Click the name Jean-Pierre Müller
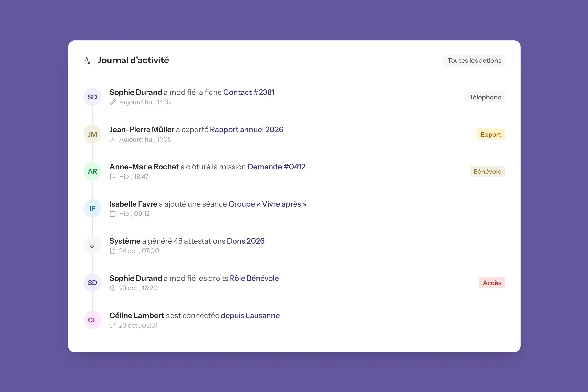Viewport: 588px width, 392px height. coord(142,130)
